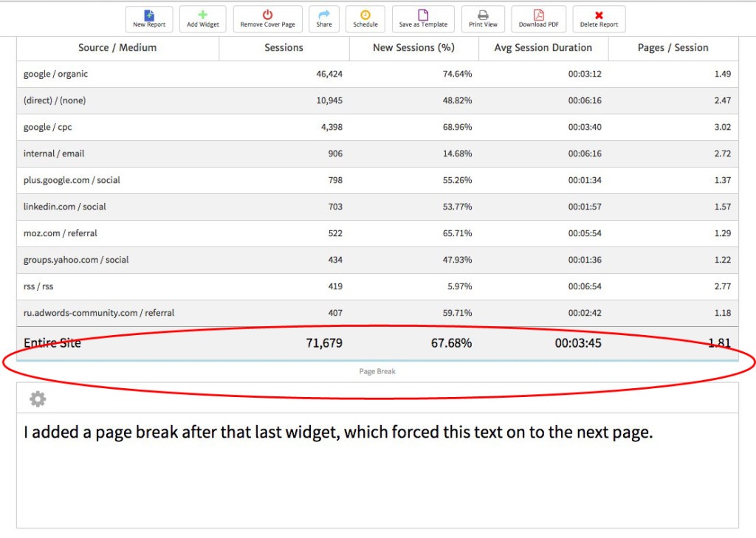Screen dimensions: 756x538
Task: Open the Add Widget tool
Action: 202,18
